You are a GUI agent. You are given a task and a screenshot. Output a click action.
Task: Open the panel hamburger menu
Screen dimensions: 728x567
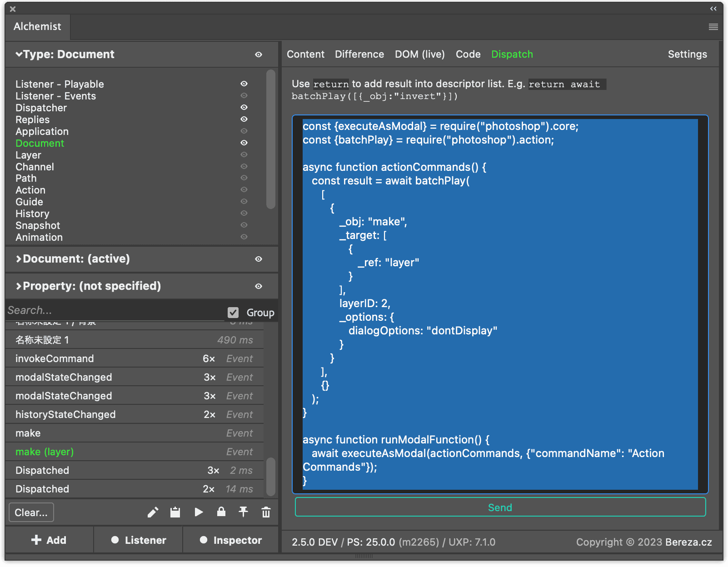[713, 27]
